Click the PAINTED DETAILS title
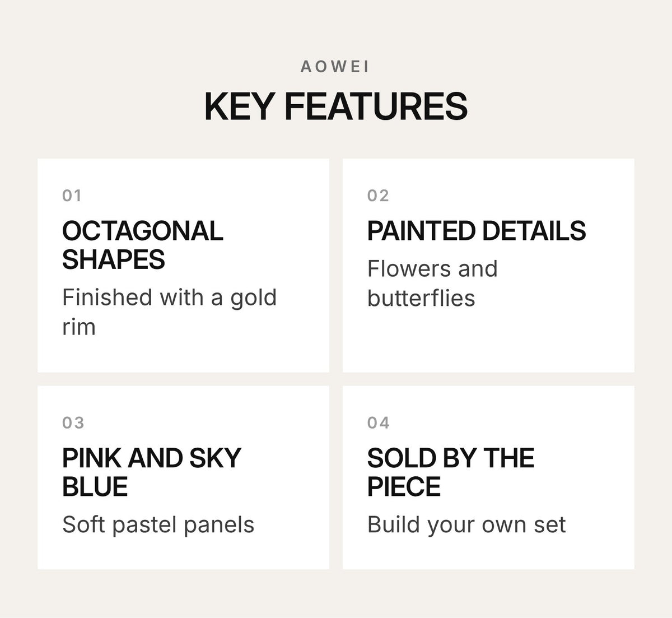Image resolution: width=672 pixels, height=618 pixels. tap(477, 231)
